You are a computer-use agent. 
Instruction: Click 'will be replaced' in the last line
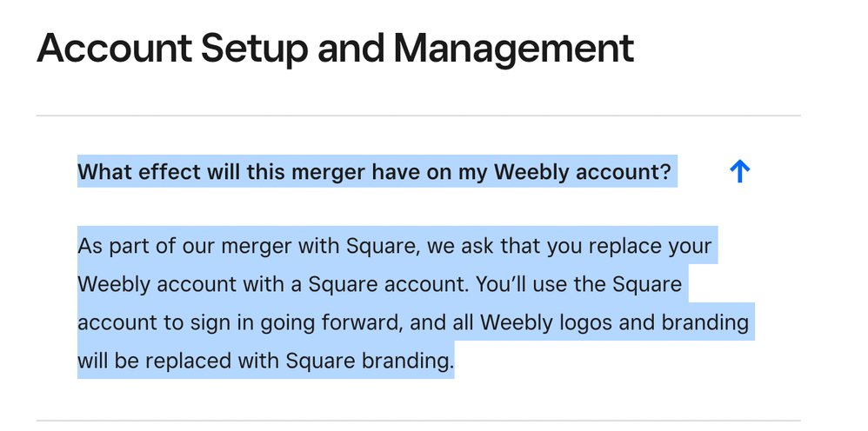pos(155,361)
